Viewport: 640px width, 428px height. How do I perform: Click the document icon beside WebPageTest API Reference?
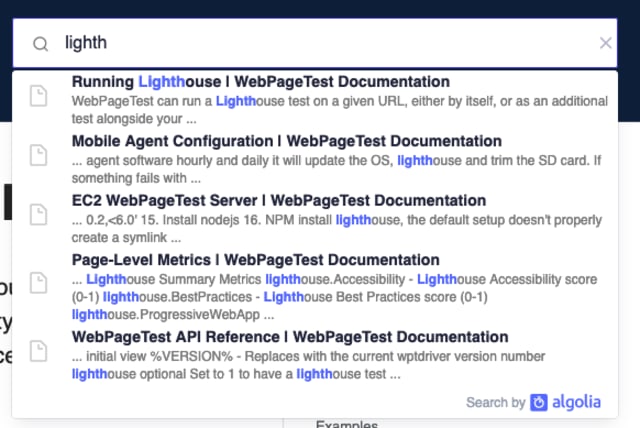38,351
